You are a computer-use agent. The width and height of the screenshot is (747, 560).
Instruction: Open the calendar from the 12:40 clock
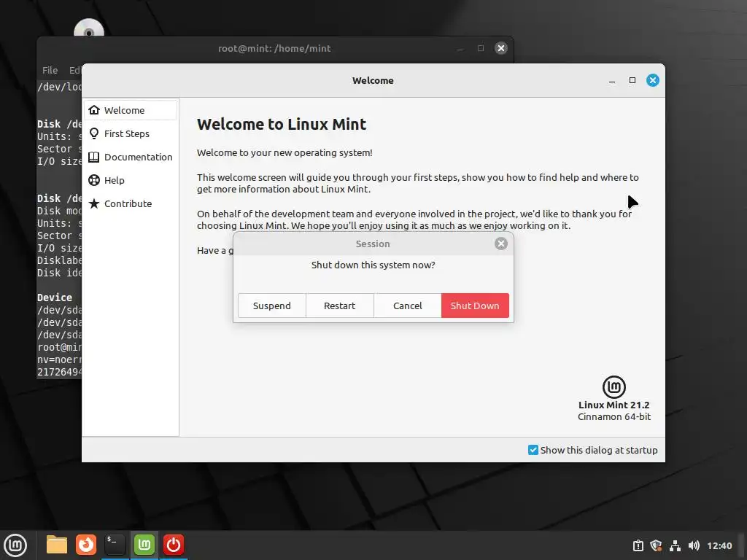pyautogui.click(x=719, y=545)
